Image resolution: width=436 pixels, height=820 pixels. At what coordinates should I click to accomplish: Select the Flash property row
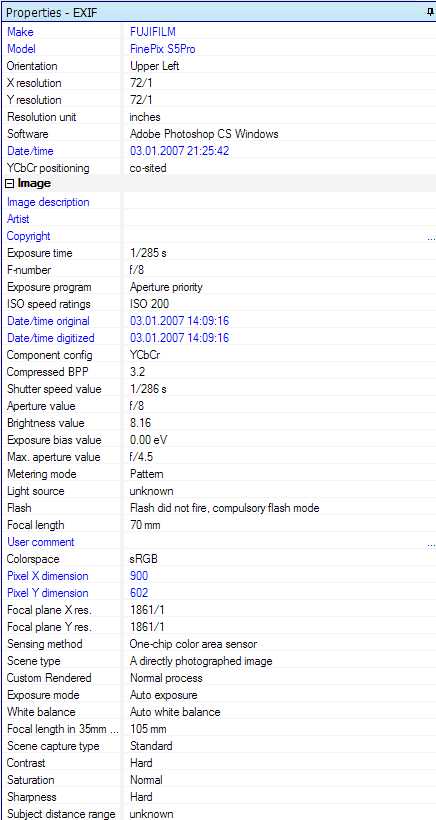[220, 508]
